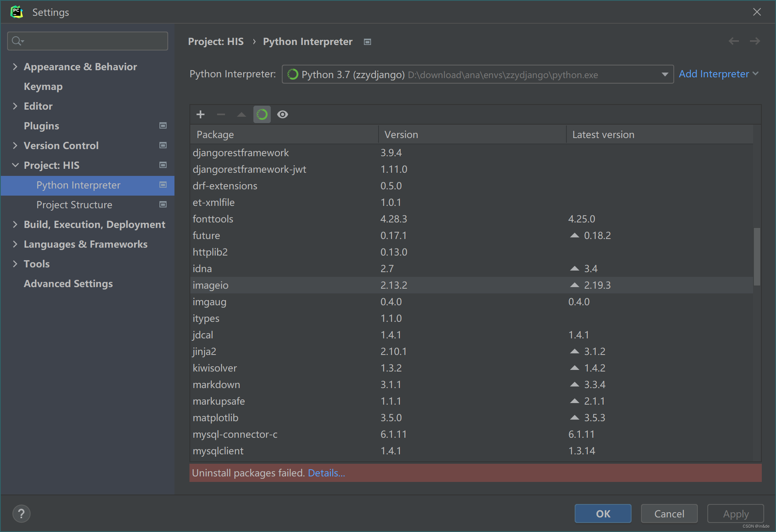Select the imageio package row
The image size is (776, 532).
472,285
